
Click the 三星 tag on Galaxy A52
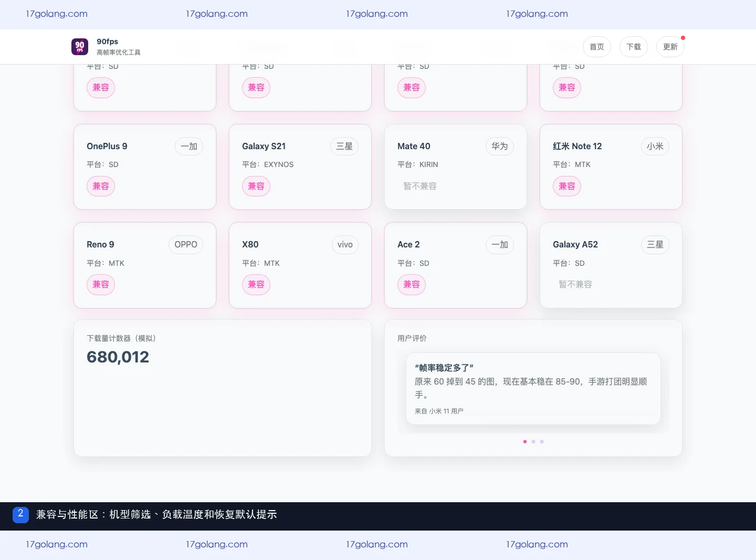655,244
